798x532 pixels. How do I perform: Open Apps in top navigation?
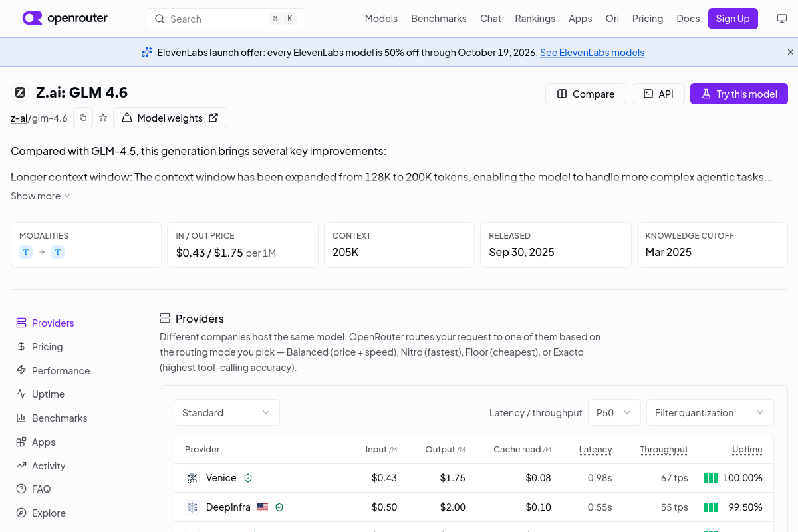tap(581, 19)
